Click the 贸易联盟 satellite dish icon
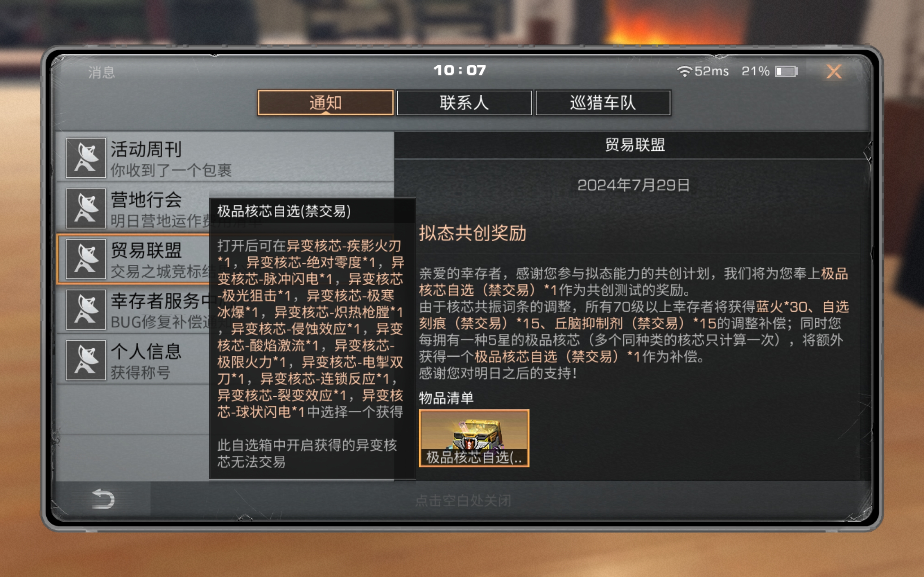 [86, 259]
